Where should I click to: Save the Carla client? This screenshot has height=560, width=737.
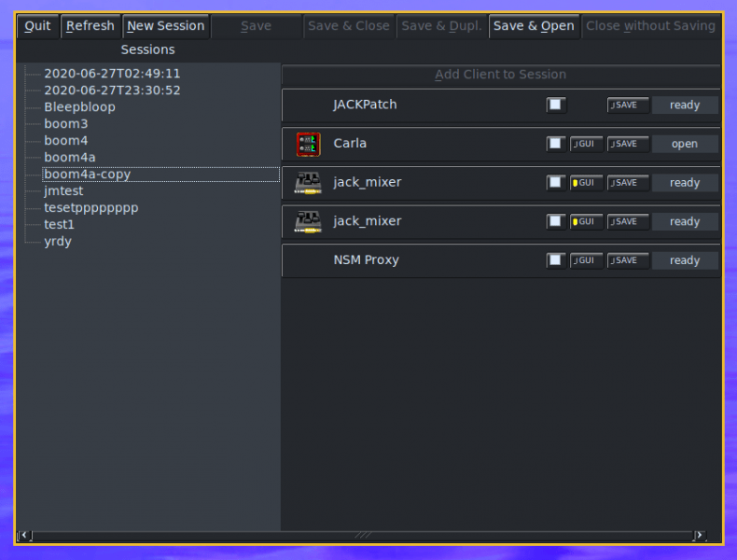click(x=628, y=144)
